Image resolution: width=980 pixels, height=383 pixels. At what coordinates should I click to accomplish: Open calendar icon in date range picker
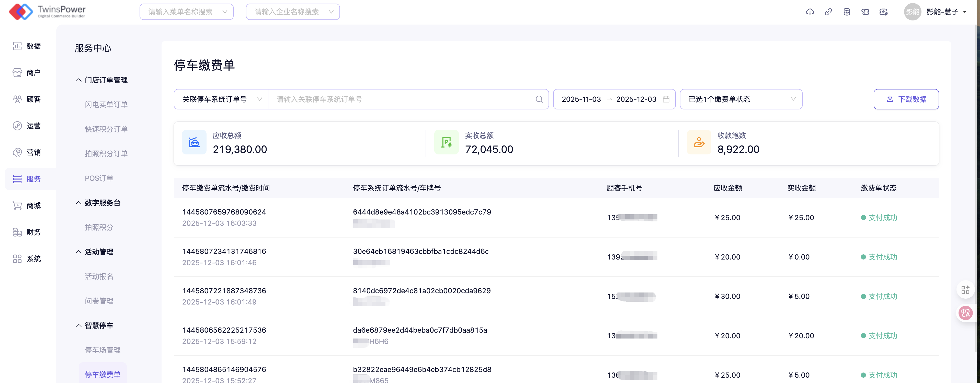click(666, 99)
